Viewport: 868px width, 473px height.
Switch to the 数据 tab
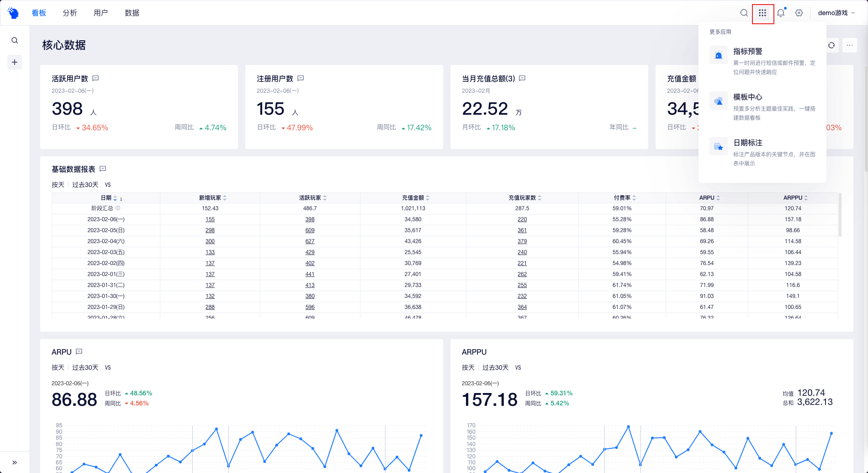132,13
